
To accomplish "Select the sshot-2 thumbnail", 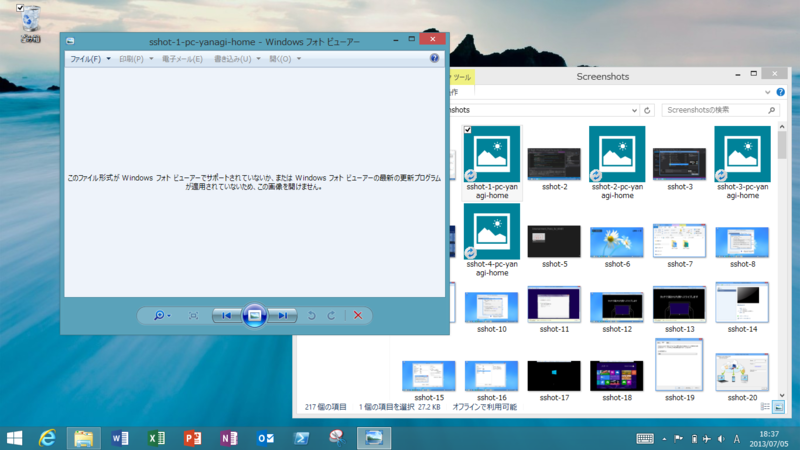I will click(x=554, y=164).
